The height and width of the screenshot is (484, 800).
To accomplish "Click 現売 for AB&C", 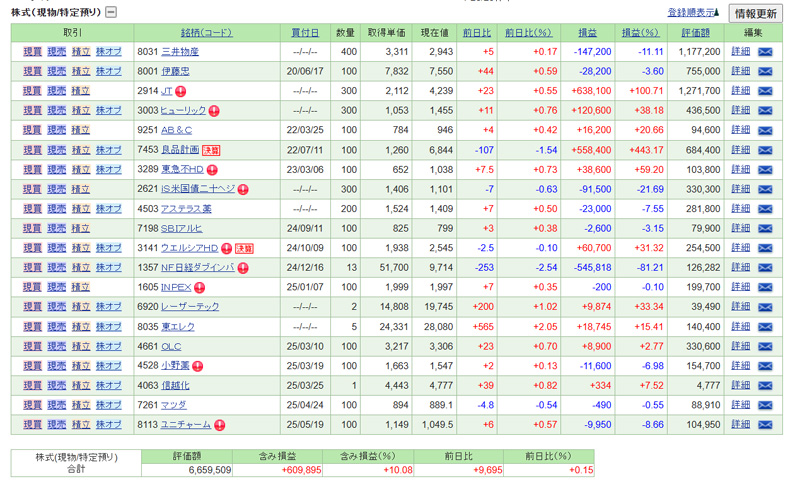I will pos(57,131).
